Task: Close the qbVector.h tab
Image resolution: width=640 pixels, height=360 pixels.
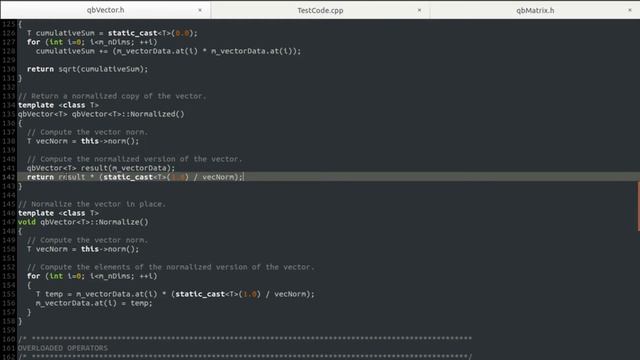Action: pos(200,10)
